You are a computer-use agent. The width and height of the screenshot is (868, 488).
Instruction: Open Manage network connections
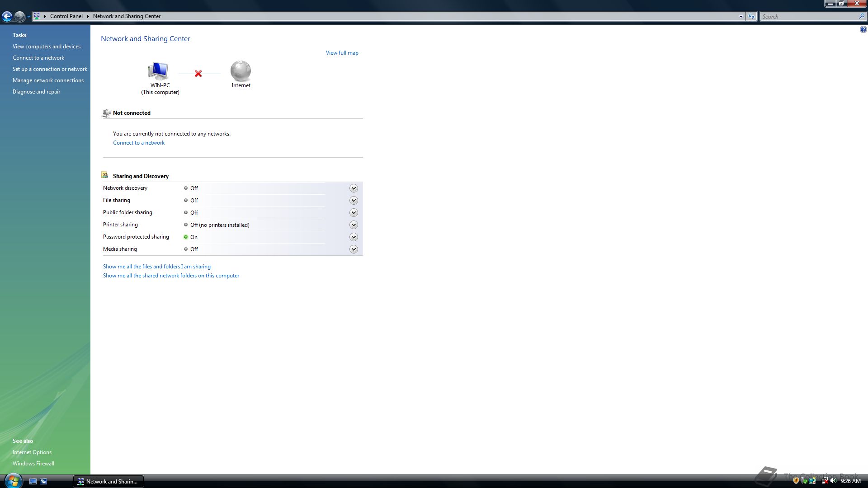tap(48, 80)
